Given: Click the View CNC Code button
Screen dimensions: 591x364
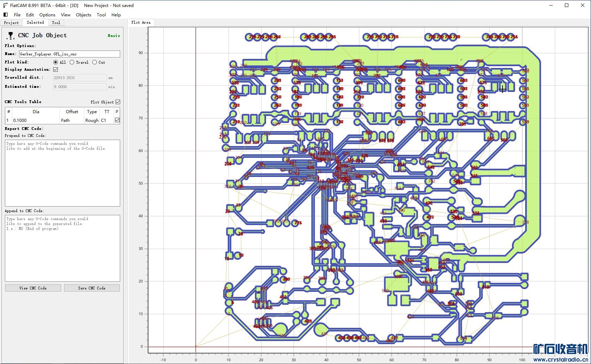Looking at the screenshot, I should click(x=33, y=288).
